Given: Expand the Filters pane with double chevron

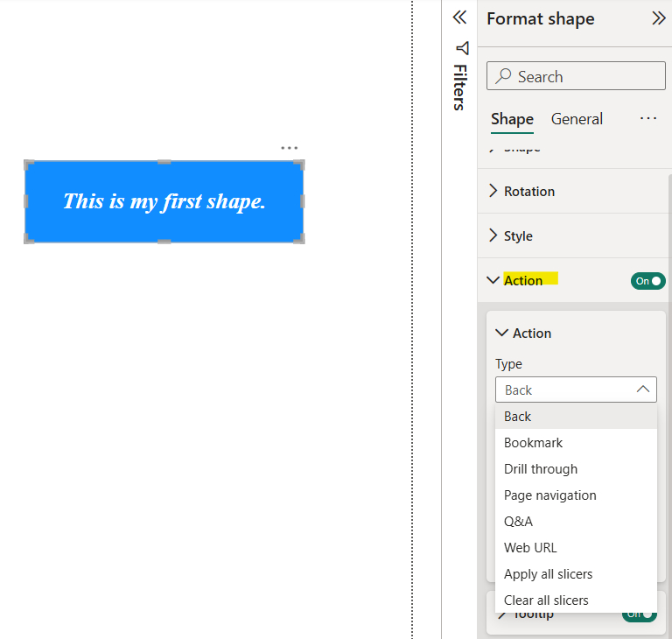Looking at the screenshot, I should click(459, 18).
